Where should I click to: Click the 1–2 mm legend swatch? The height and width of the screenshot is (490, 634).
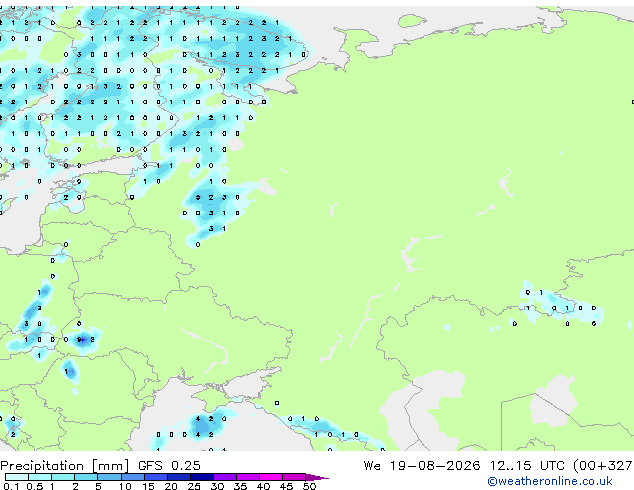63,477
